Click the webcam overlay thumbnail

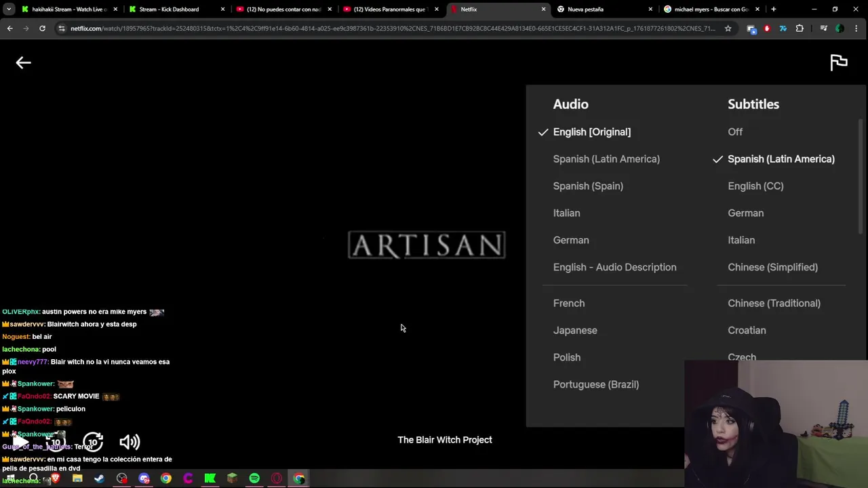(776, 424)
